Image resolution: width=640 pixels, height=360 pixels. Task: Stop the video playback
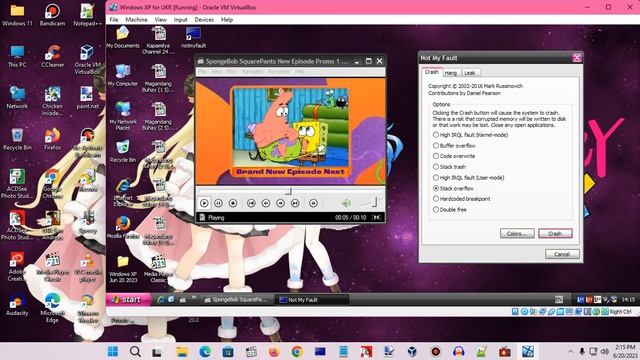(x=233, y=203)
